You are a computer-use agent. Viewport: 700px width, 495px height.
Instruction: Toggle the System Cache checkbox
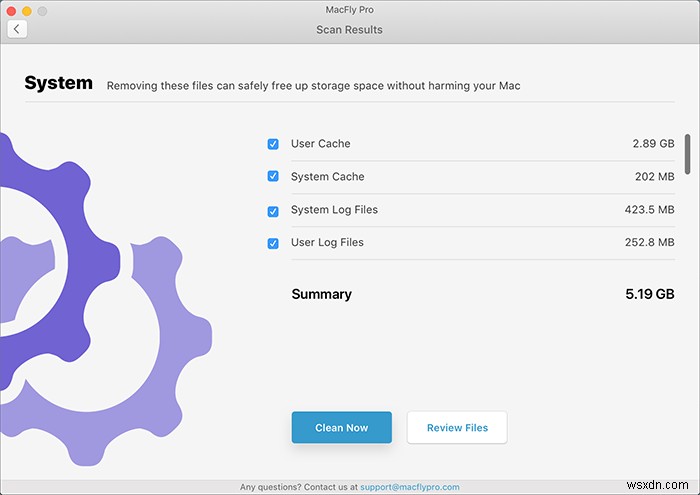point(273,177)
